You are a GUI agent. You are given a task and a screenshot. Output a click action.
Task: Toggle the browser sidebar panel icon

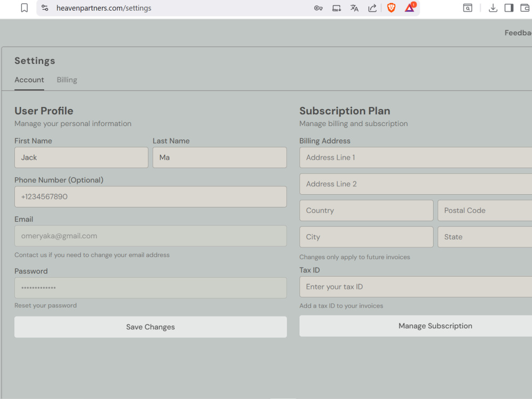[x=509, y=8]
